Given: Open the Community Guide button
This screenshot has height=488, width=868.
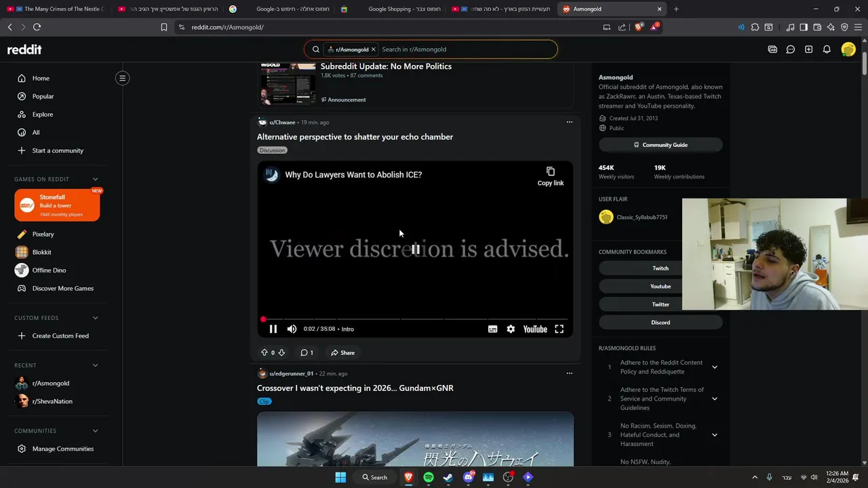Looking at the screenshot, I should [660, 145].
